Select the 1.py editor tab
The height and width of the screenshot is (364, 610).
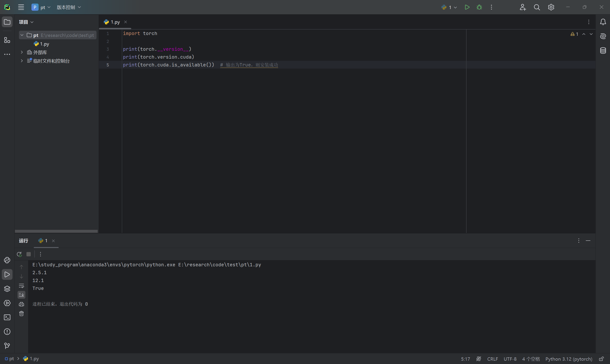(x=115, y=22)
